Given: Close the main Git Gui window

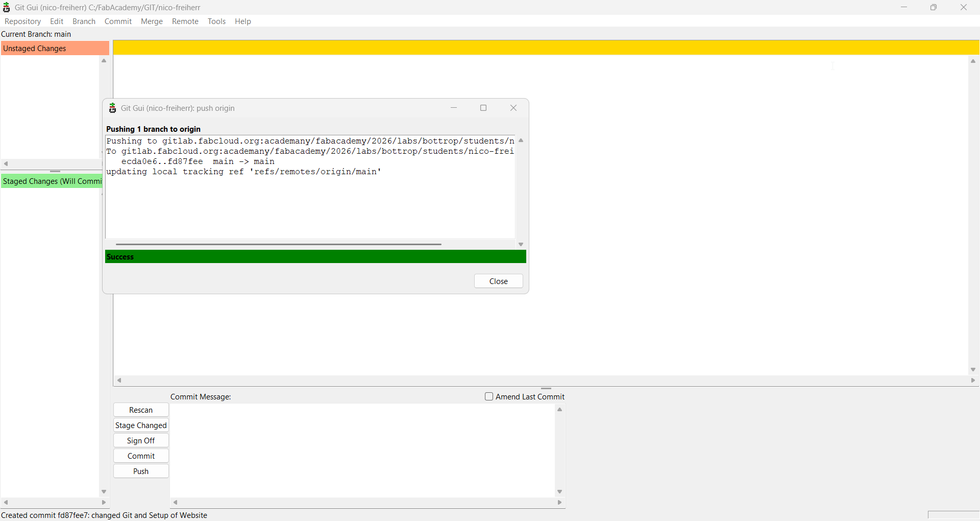Looking at the screenshot, I should [x=964, y=7].
